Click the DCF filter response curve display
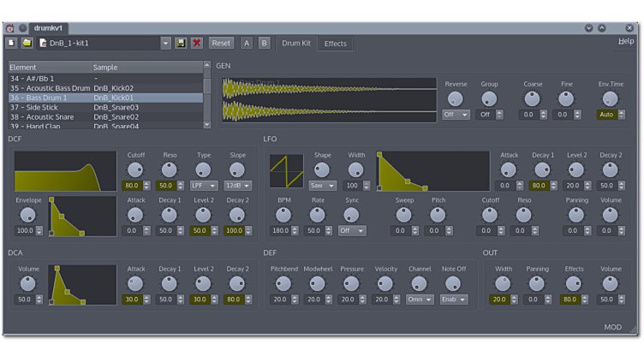 (65, 171)
